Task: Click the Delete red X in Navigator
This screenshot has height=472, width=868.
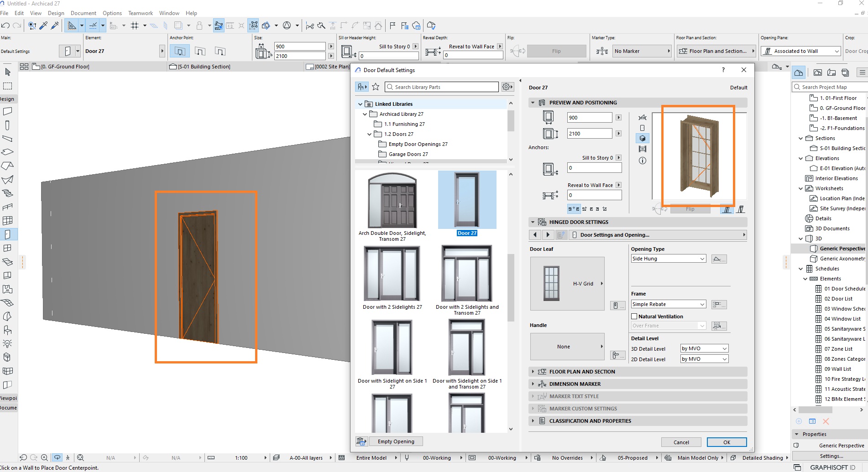Action: (x=826, y=421)
